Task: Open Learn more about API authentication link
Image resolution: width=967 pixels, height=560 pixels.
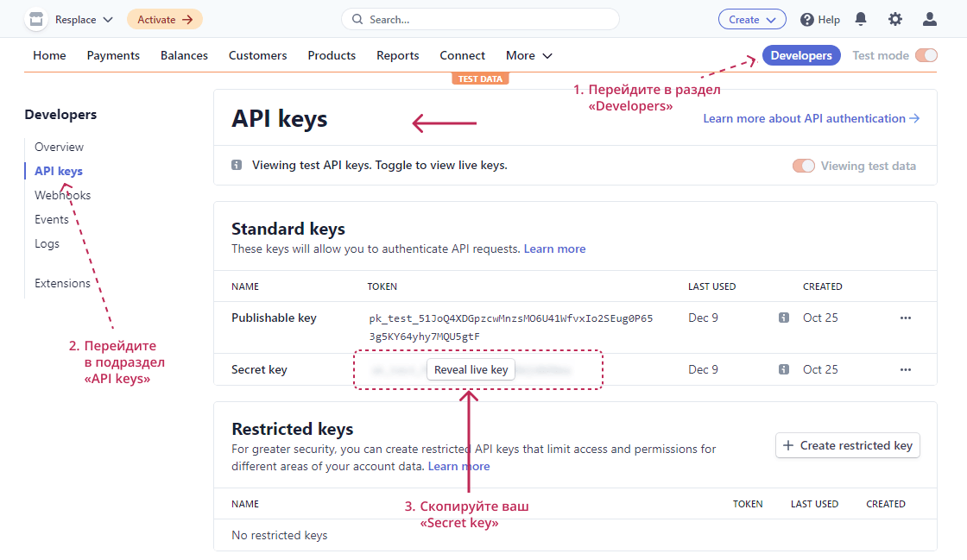Action: (811, 118)
